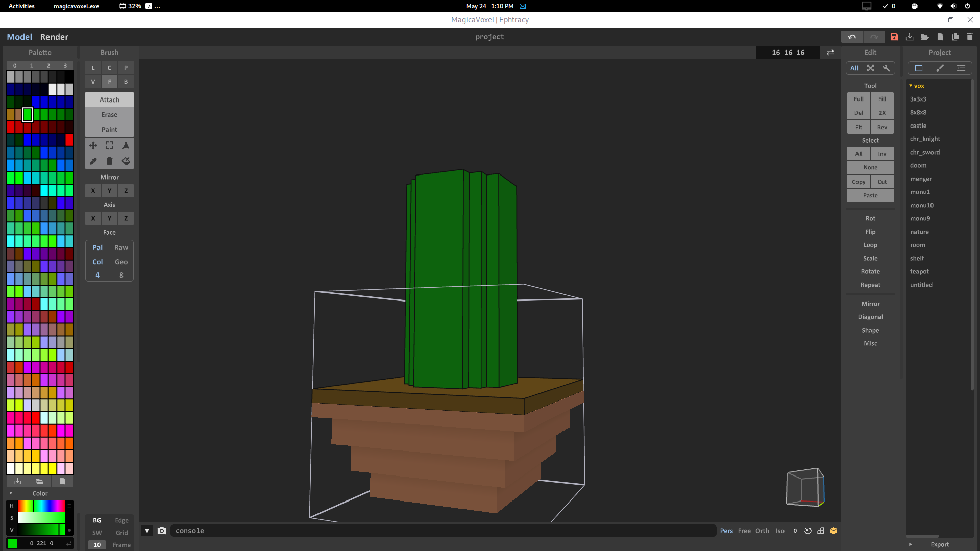
Task: Select the V voxel brush mode
Action: click(93, 82)
